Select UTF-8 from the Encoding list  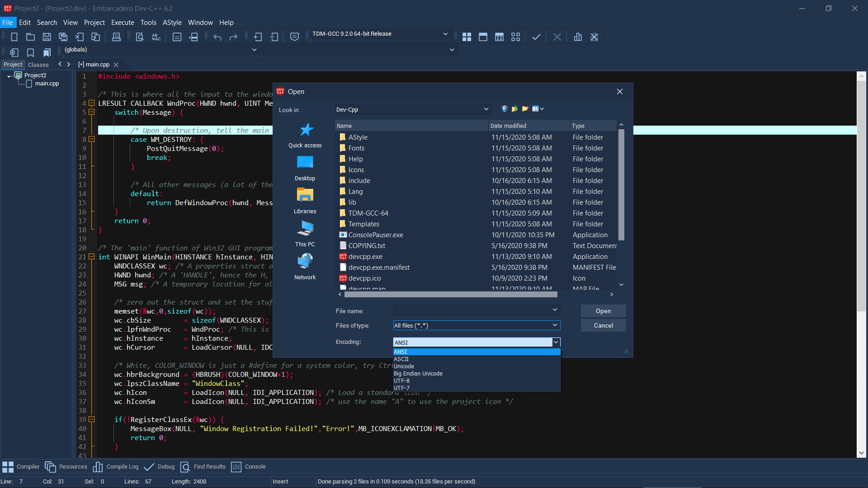click(401, 380)
